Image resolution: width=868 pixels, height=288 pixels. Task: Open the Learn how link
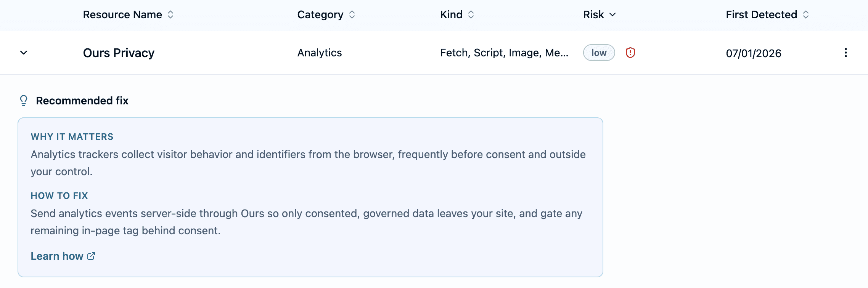[x=57, y=256]
